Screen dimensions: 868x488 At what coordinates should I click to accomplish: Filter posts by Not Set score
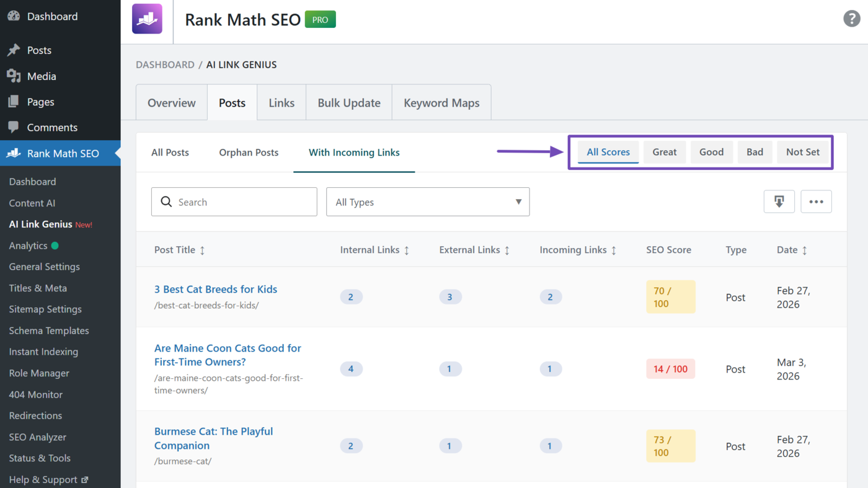(x=803, y=152)
